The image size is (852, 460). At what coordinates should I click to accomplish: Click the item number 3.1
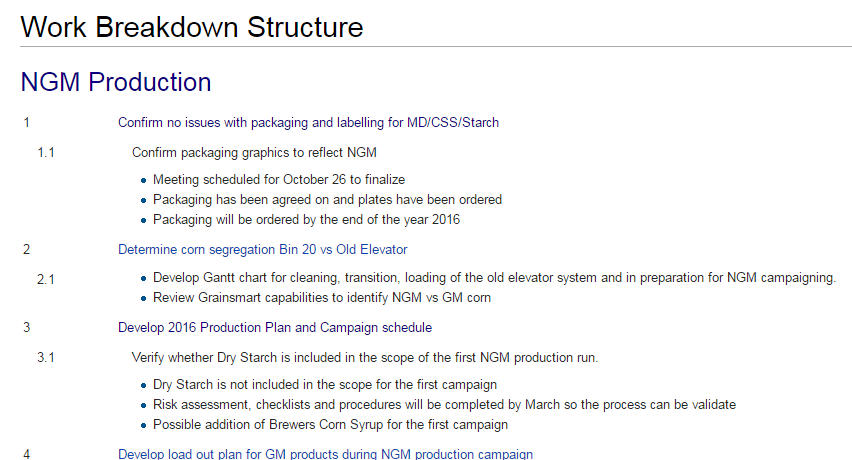pyautogui.click(x=46, y=358)
